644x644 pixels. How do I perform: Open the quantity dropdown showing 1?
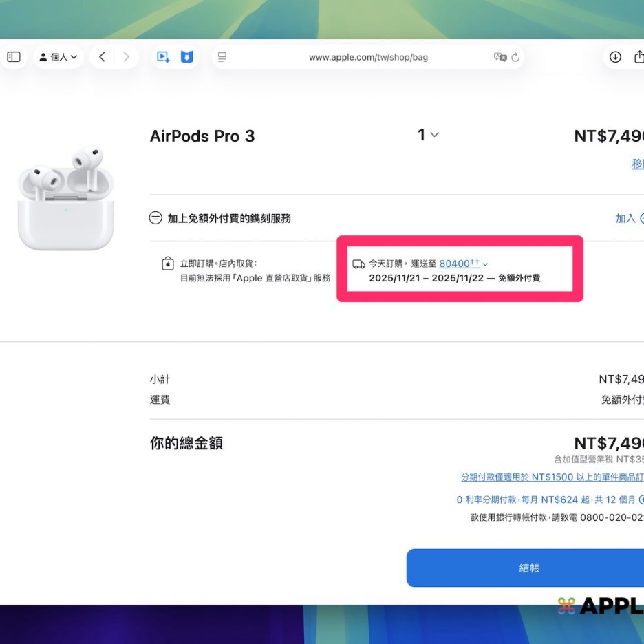pyautogui.click(x=428, y=135)
